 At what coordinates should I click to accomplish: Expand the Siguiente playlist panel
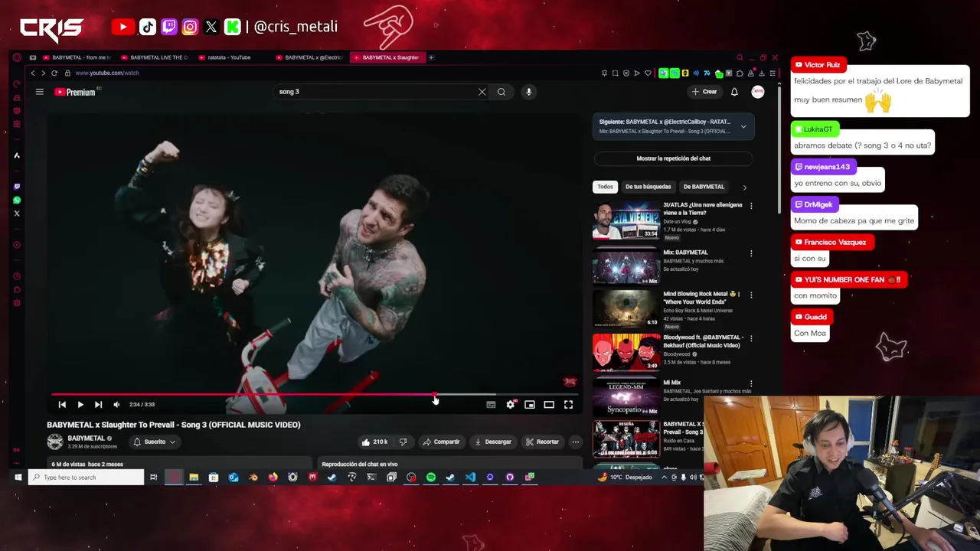click(x=743, y=126)
